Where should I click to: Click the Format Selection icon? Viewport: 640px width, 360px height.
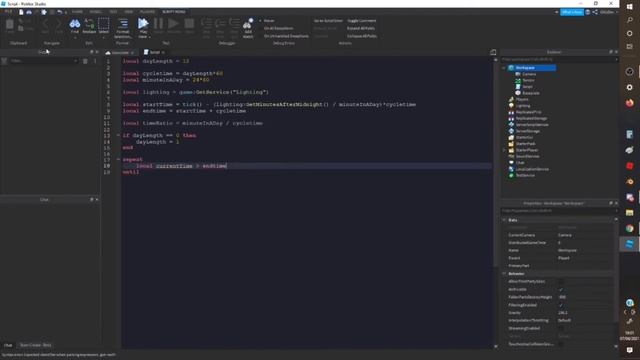coord(123,23)
